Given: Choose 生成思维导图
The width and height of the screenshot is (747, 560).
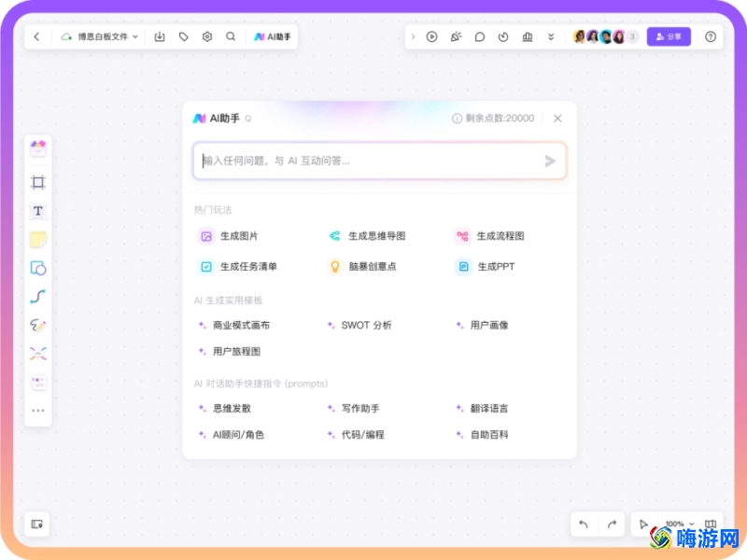Looking at the screenshot, I should point(366,236).
